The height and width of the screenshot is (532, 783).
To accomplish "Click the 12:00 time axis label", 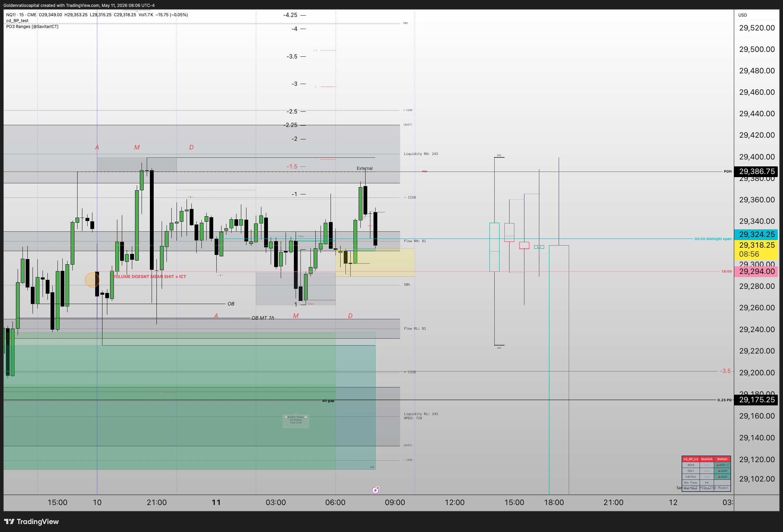I will click(454, 503).
